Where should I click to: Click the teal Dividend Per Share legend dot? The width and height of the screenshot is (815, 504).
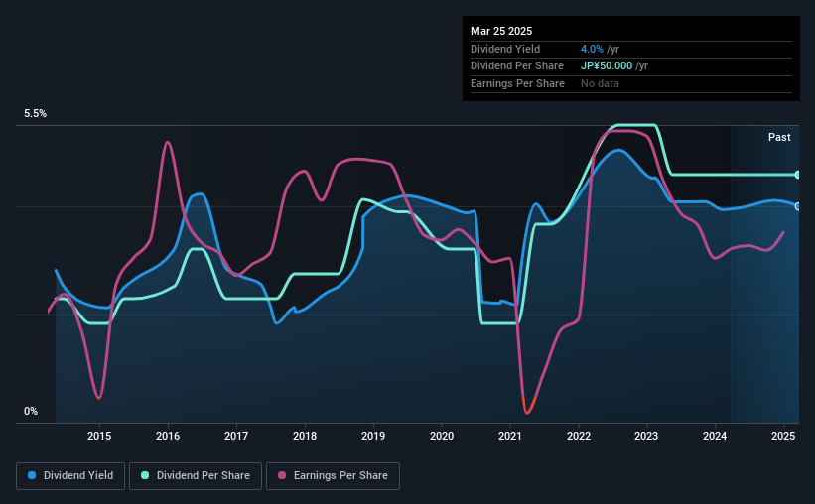[x=145, y=475]
